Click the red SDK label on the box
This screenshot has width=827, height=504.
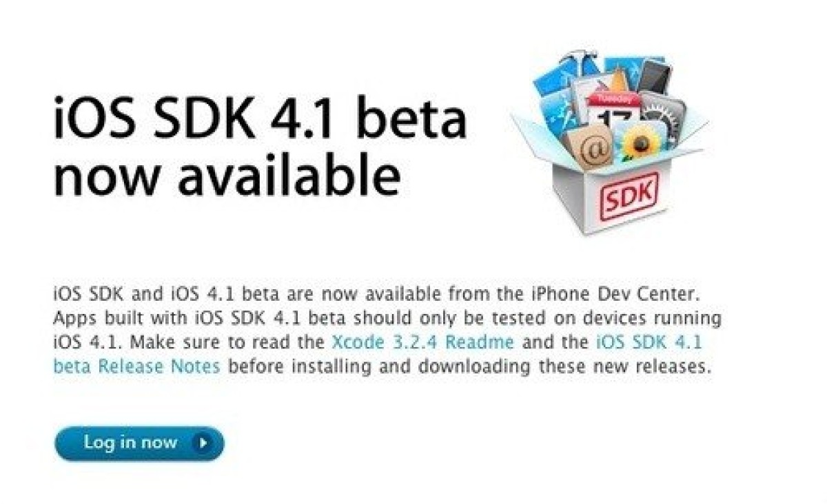(630, 197)
